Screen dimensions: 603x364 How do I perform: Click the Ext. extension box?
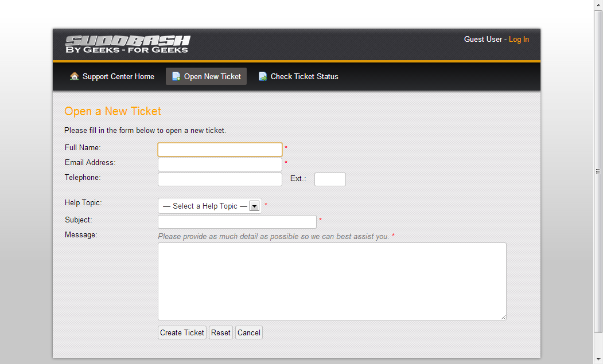330,179
